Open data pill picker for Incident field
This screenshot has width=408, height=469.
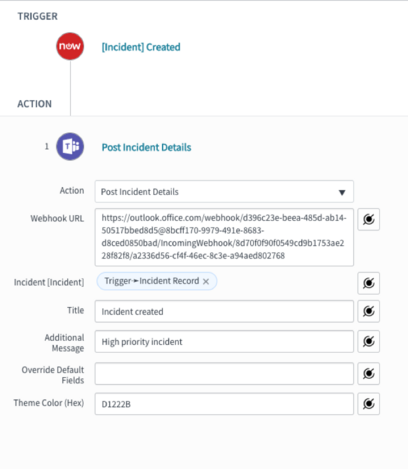(x=369, y=283)
